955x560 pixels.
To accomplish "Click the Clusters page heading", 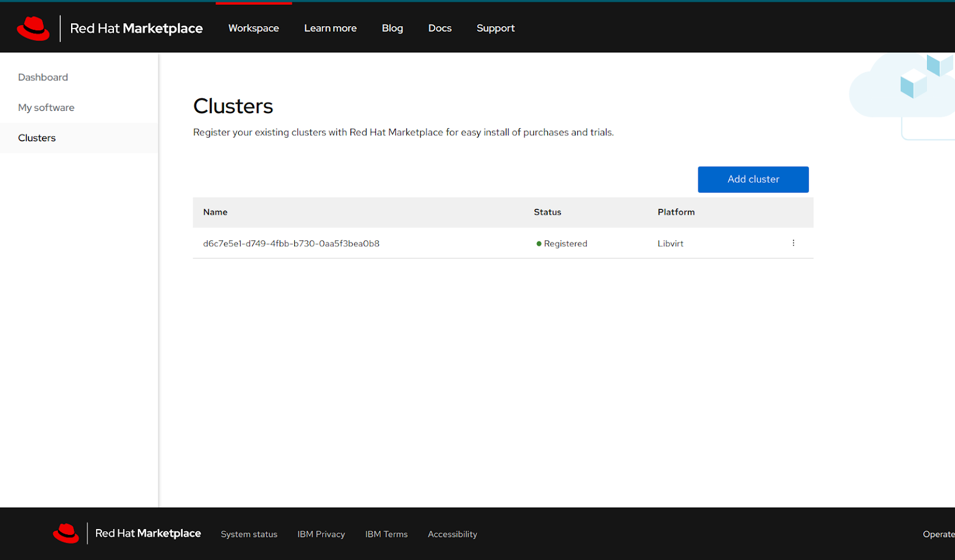I will coord(233,106).
